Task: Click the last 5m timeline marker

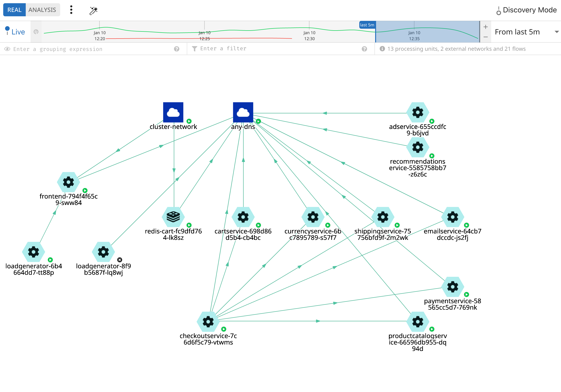Action: point(367,25)
